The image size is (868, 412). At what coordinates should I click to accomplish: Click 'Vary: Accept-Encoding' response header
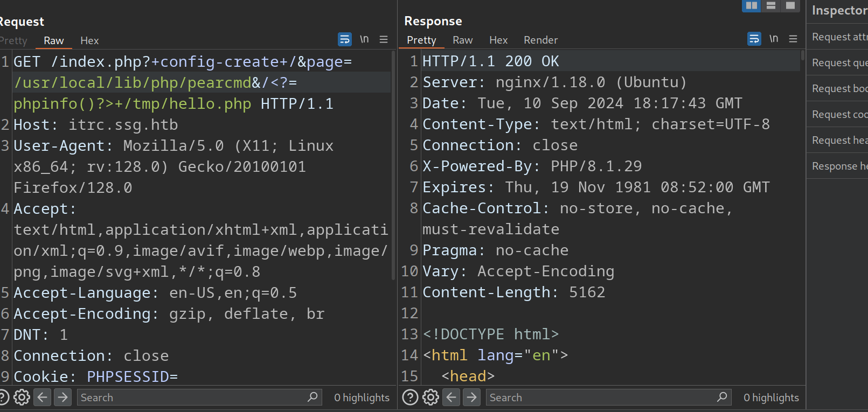(518, 271)
